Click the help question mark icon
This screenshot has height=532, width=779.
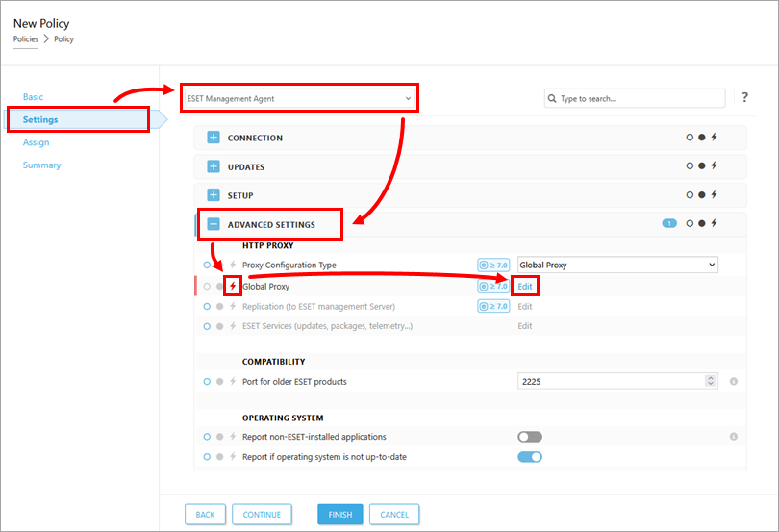[745, 97]
